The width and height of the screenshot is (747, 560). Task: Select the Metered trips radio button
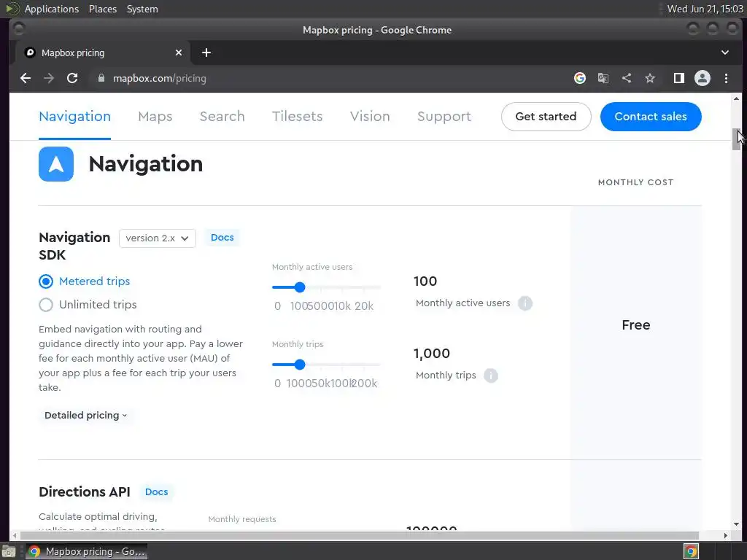click(x=46, y=281)
